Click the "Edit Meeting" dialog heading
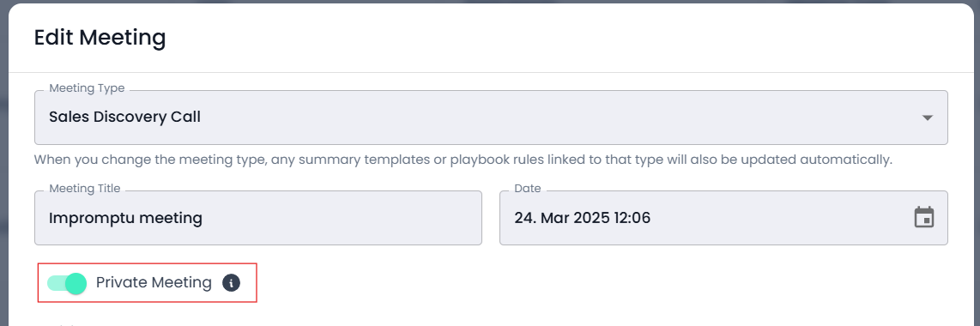The width and height of the screenshot is (980, 326). pyautogui.click(x=100, y=38)
